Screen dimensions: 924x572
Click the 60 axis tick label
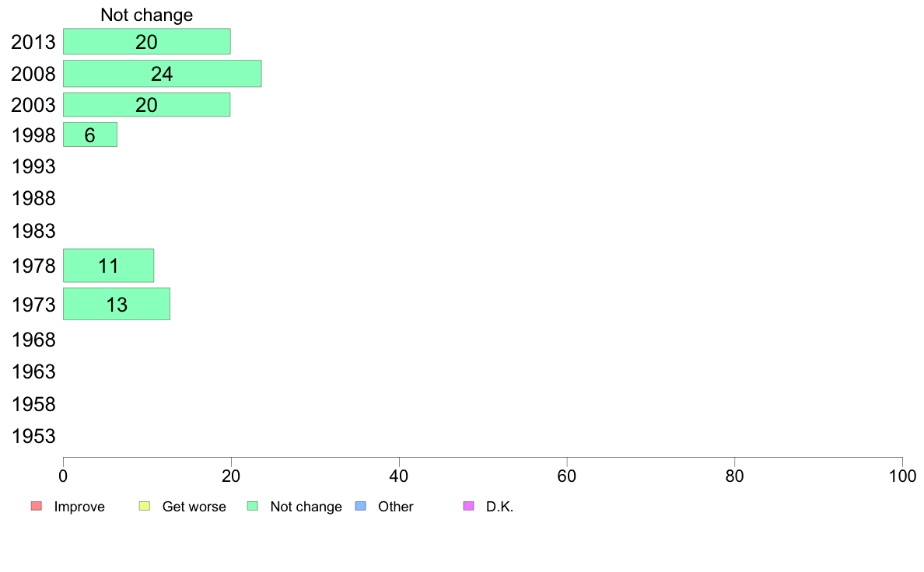[567, 476]
